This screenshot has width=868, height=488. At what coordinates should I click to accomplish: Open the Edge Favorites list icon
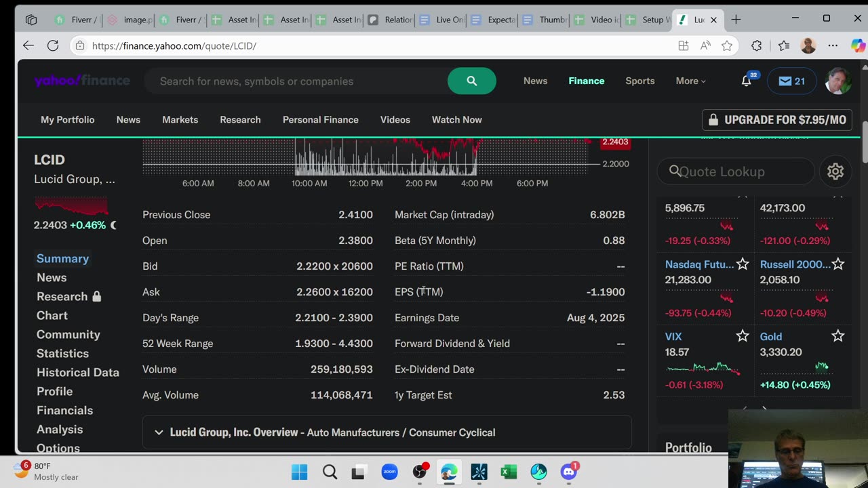pos(785,45)
